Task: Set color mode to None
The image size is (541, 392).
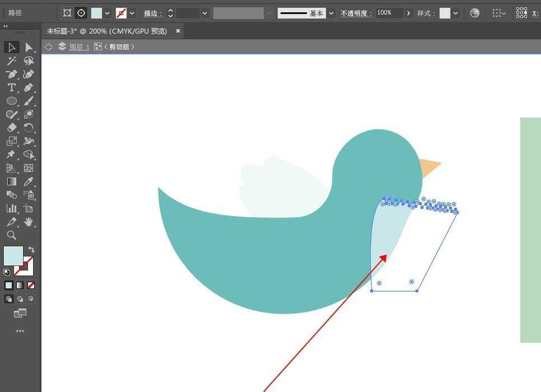Action: pos(31,286)
